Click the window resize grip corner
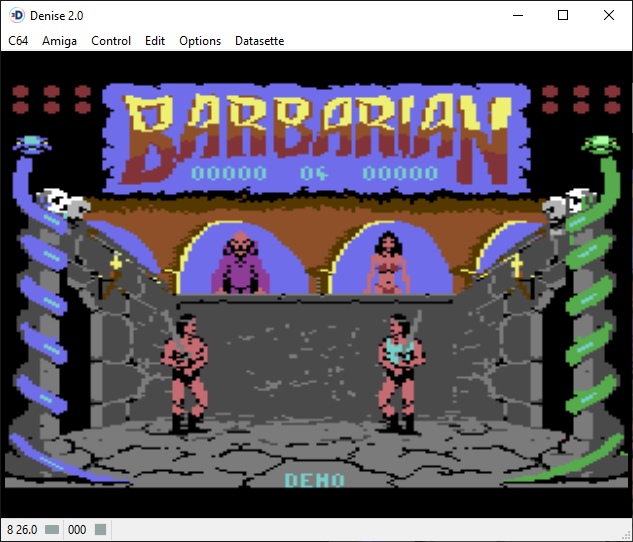This screenshot has height=542, width=633. 627,536
